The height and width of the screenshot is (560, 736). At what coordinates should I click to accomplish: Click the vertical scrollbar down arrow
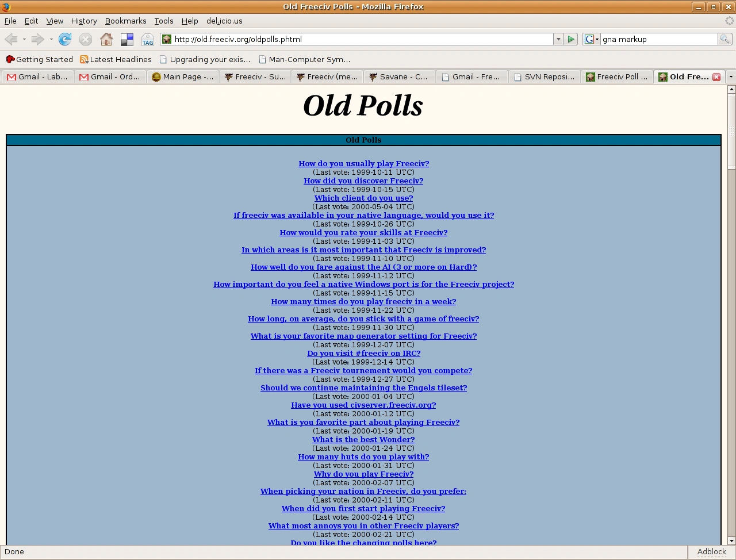click(731, 540)
